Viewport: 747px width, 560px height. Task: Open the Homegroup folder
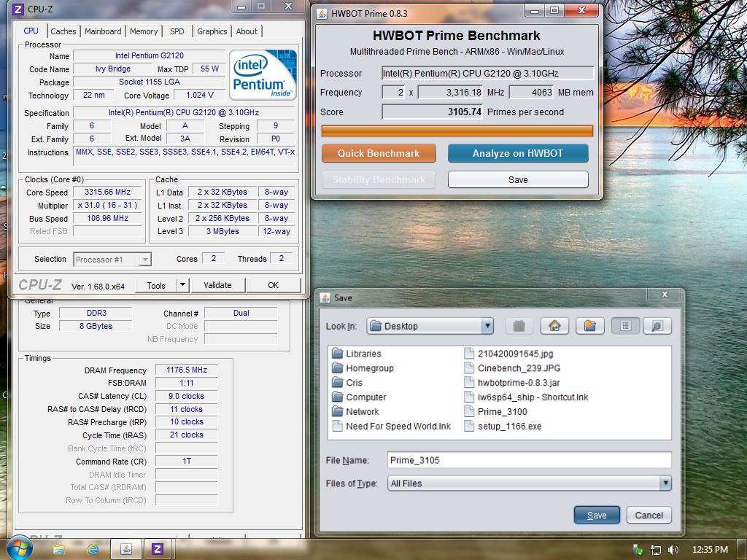click(x=363, y=368)
